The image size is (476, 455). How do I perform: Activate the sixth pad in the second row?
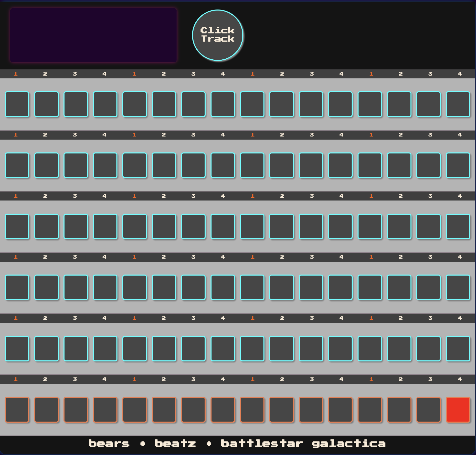tap(164, 166)
